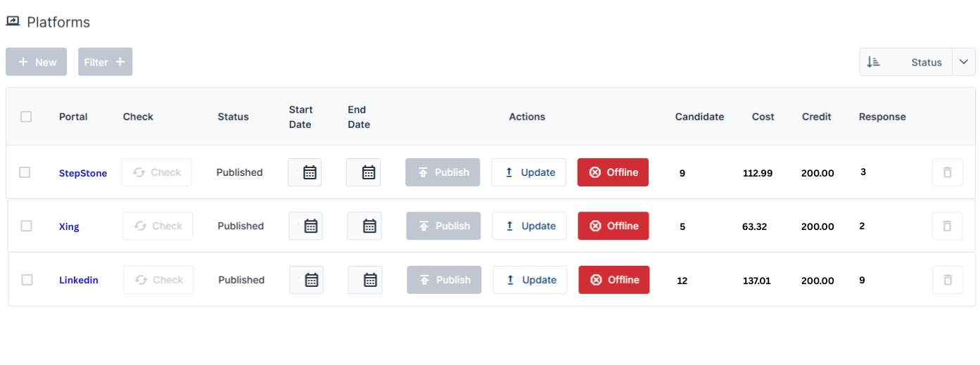Click the Candidate column header

[699, 117]
